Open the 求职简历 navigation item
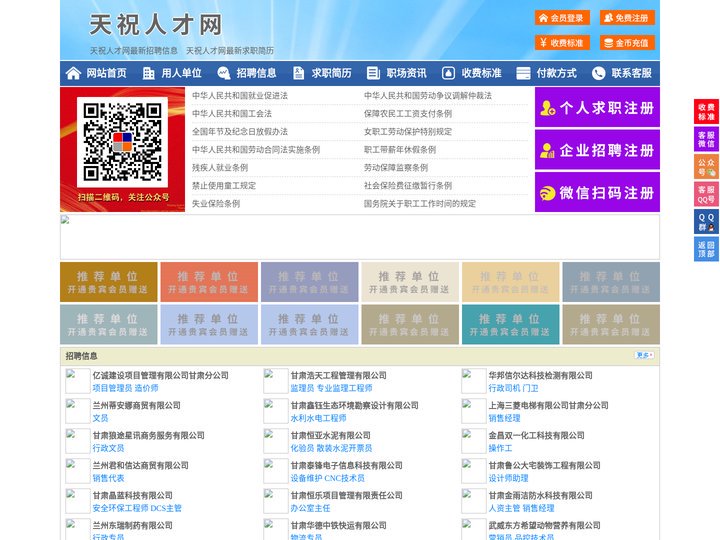The height and width of the screenshot is (540, 720). (x=332, y=73)
